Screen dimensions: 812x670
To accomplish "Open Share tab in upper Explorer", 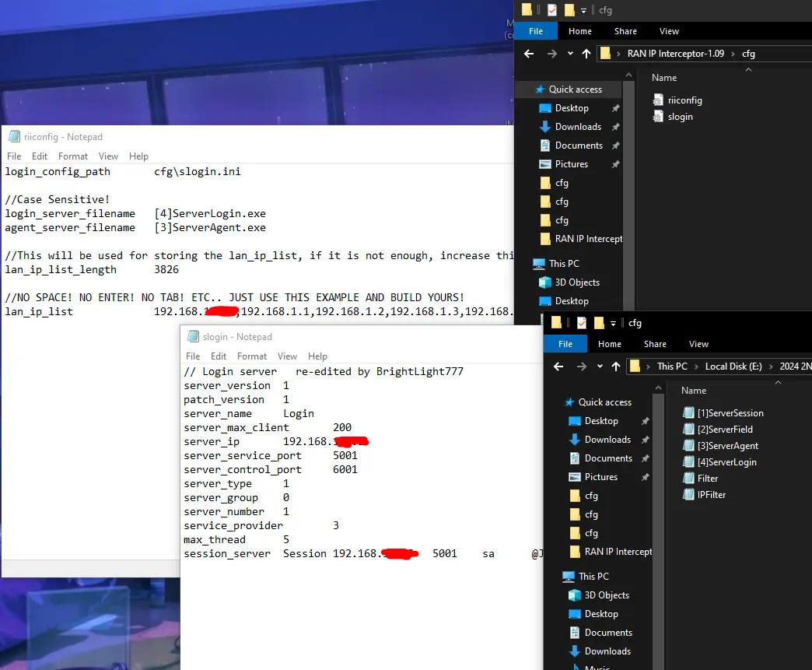I will [625, 31].
